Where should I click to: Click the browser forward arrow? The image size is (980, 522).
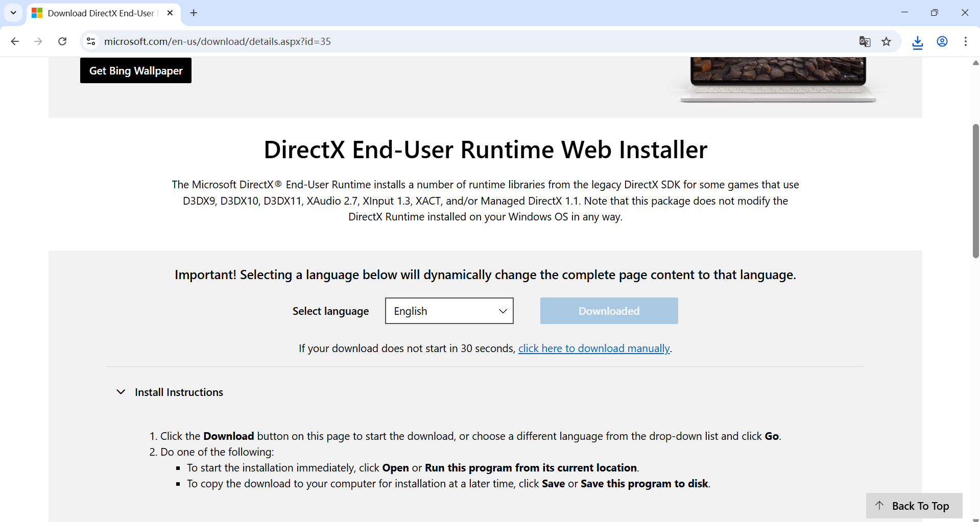tap(38, 41)
